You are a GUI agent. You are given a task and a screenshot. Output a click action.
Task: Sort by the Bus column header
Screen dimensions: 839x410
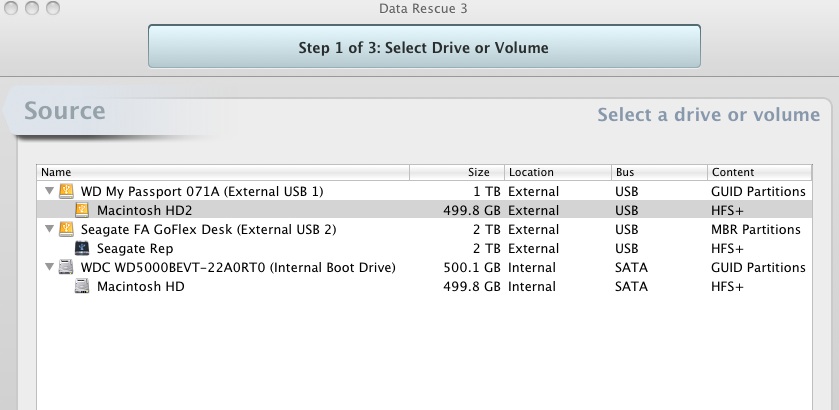pyautogui.click(x=659, y=172)
